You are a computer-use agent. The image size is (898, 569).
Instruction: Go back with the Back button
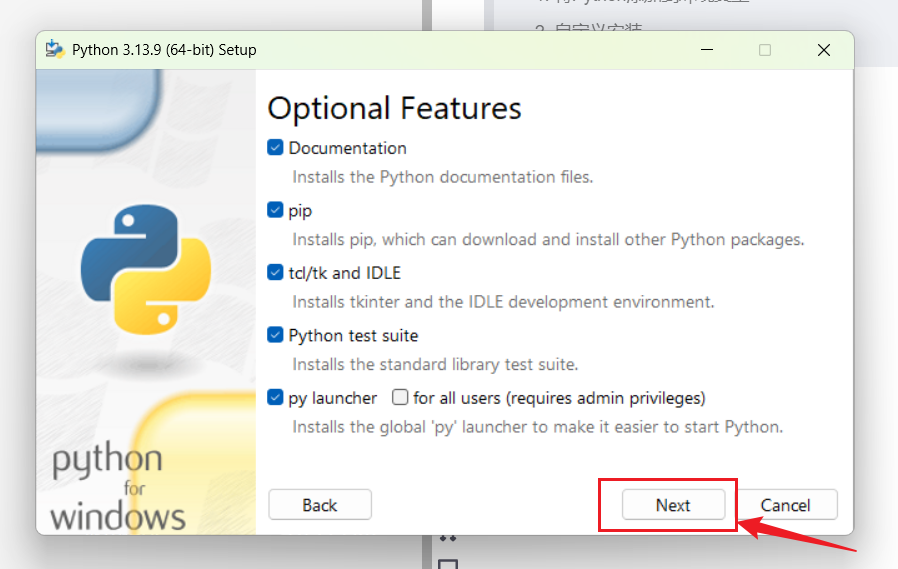coord(320,505)
